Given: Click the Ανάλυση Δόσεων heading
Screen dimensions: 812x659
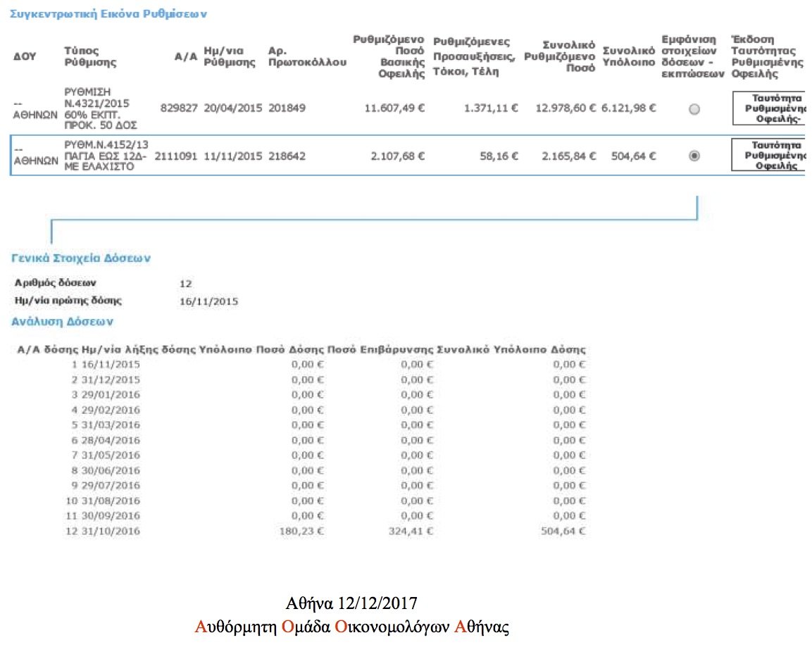Looking at the screenshot, I should (x=63, y=322).
